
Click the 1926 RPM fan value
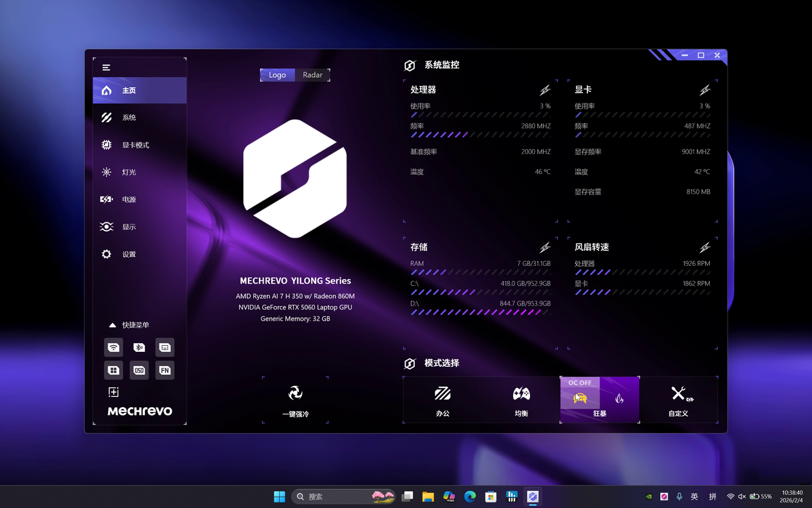tap(696, 263)
